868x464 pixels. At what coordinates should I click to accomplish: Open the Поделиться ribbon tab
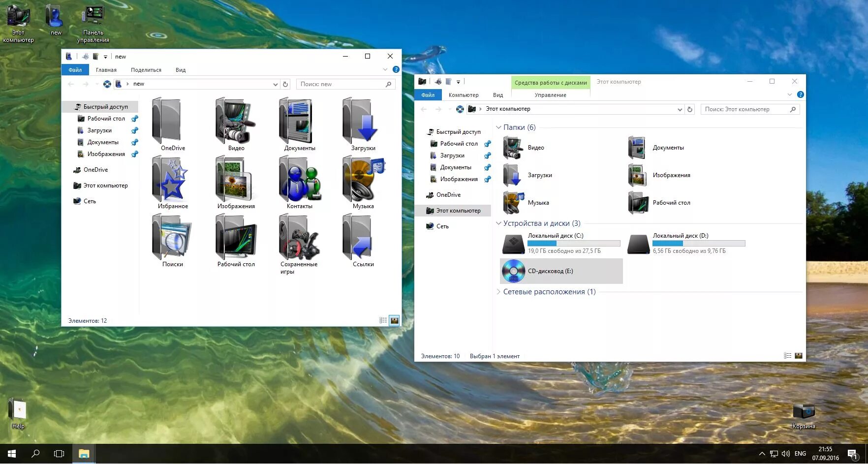pyautogui.click(x=146, y=69)
